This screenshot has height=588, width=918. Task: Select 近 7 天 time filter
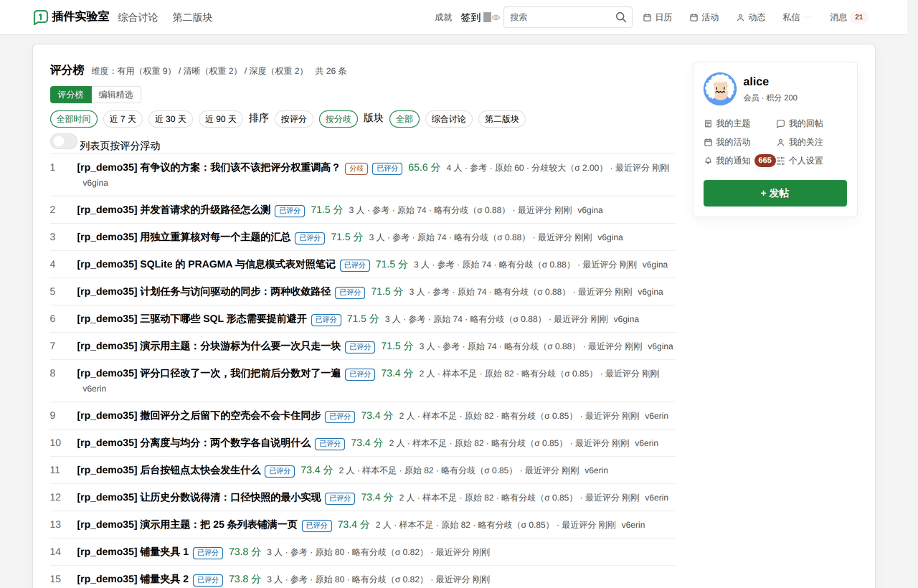tap(123, 119)
